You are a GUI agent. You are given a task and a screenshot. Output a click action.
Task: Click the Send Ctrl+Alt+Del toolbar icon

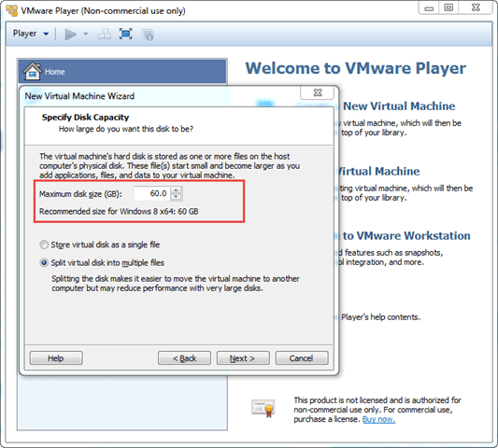pyautogui.click(x=104, y=34)
